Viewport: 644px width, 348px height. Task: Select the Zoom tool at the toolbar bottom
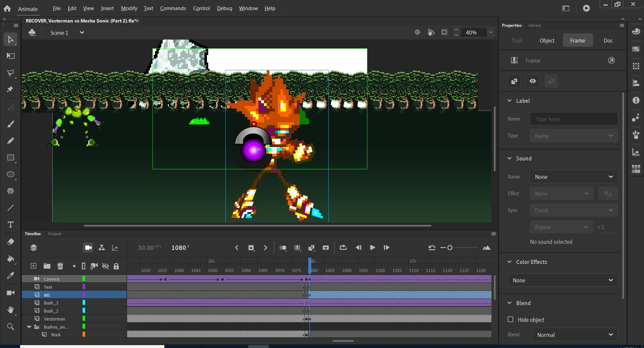tap(10, 327)
